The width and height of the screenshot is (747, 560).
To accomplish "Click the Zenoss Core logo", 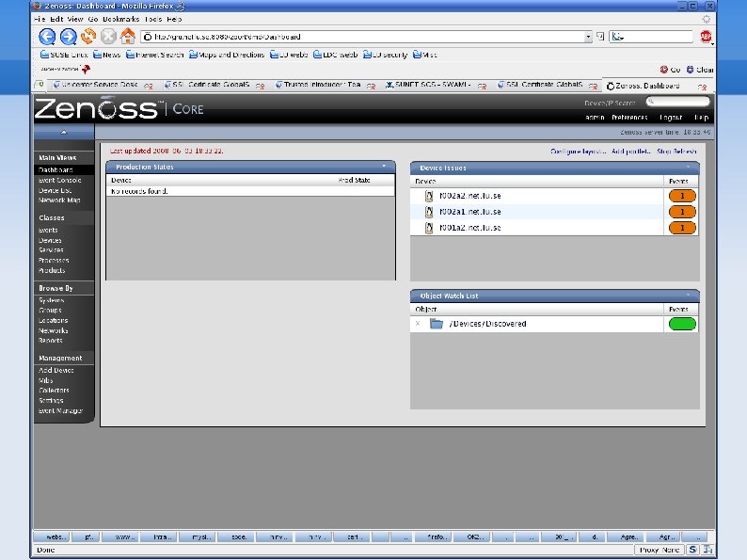I will coord(119,108).
